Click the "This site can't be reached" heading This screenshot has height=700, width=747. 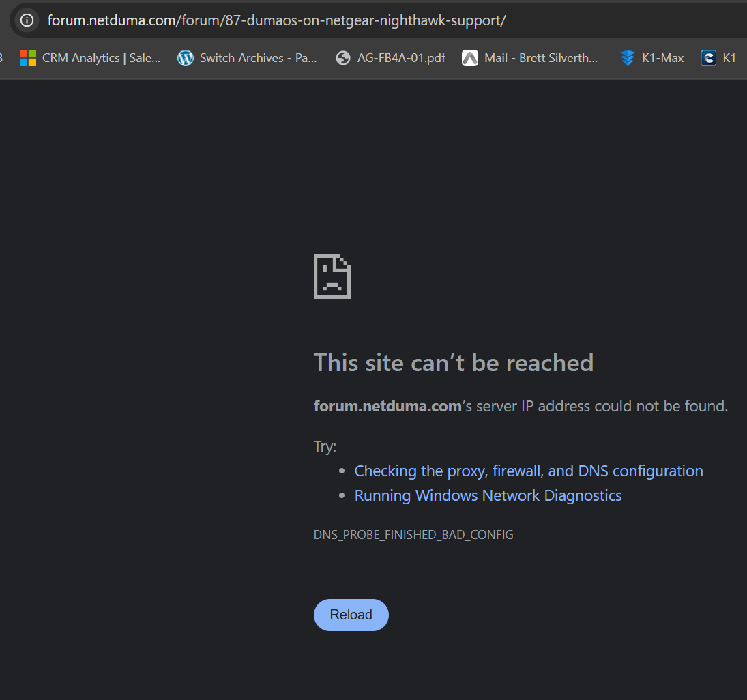(454, 362)
